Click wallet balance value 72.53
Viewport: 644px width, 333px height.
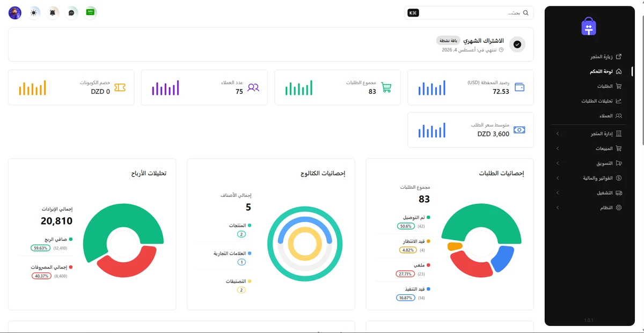(x=501, y=92)
